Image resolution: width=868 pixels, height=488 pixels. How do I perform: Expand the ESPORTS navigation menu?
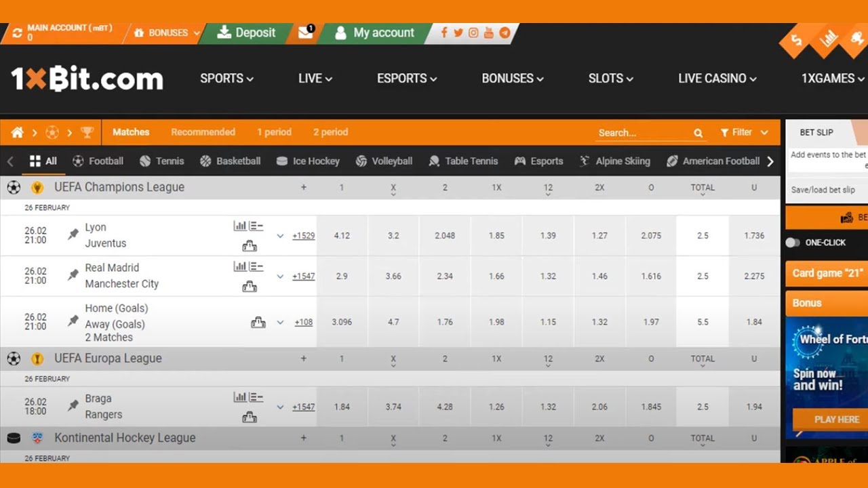(x=407, y=79)
